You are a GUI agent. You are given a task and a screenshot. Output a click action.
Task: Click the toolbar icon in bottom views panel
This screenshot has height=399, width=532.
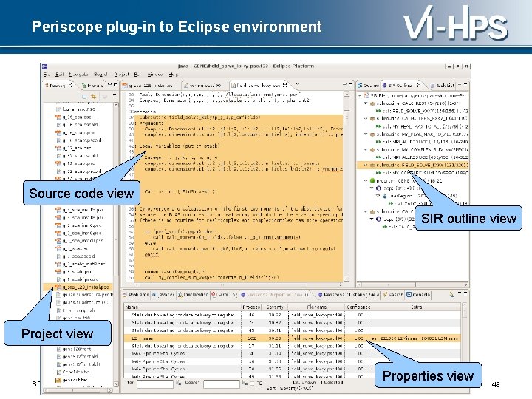(x=451, y=294)
